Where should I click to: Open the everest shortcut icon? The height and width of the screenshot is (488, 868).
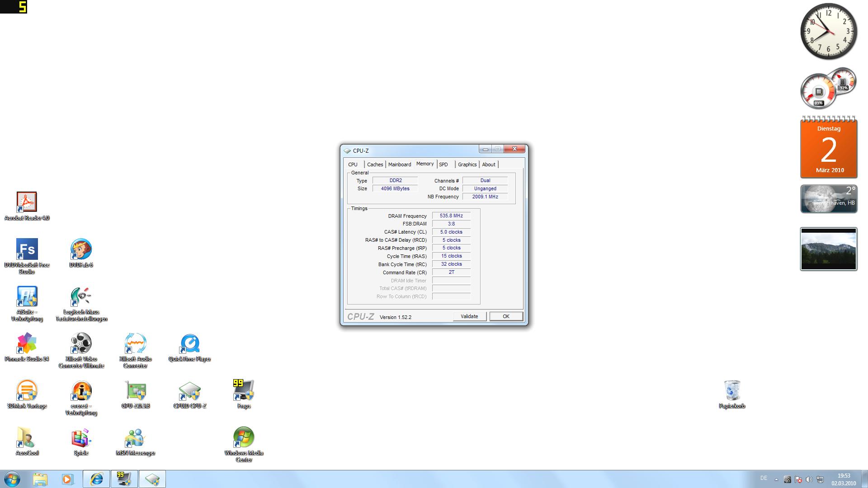click(81, 391)
